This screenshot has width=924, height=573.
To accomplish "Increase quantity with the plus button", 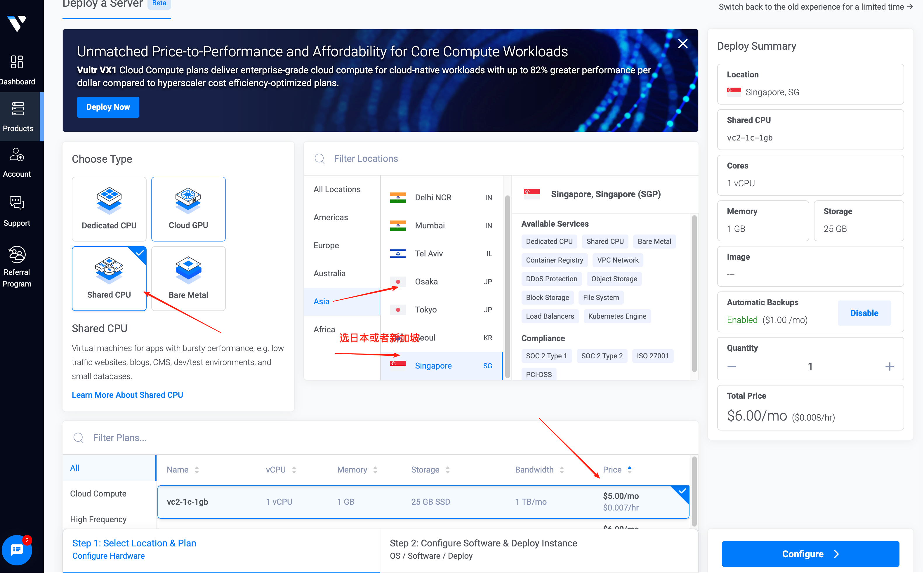I will tap(889, 367).
